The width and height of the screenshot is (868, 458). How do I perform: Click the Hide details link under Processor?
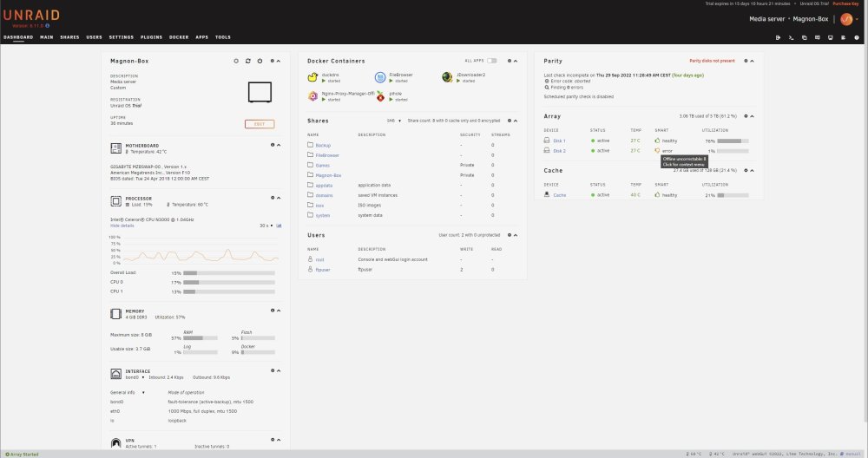(x=122, y=226)
